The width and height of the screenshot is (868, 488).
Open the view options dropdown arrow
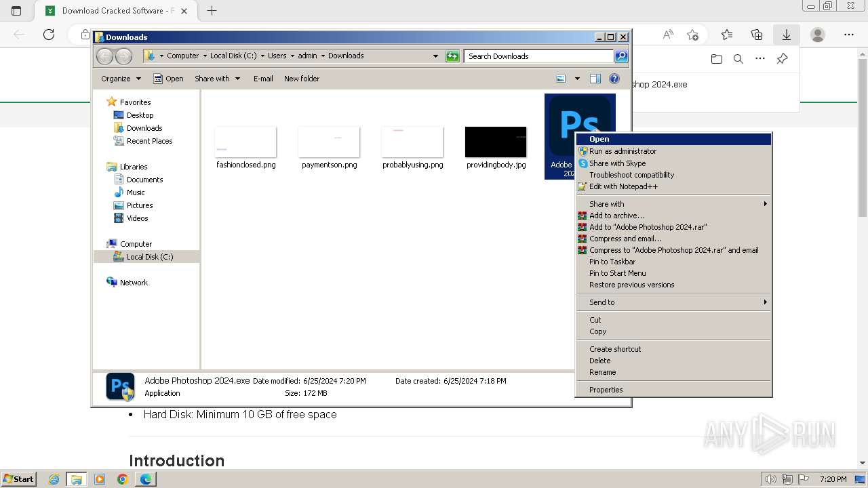(x=577, y=79)
